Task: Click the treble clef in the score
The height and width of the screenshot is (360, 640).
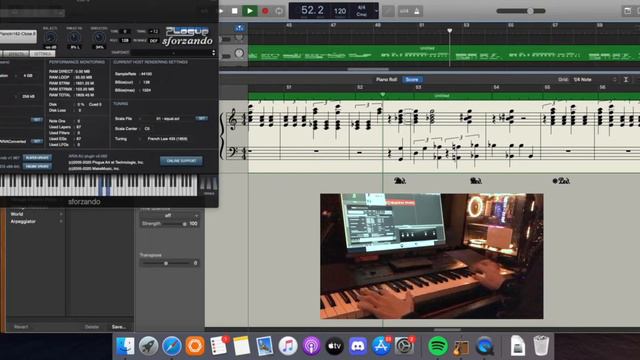Action: (x=233, y=120)
